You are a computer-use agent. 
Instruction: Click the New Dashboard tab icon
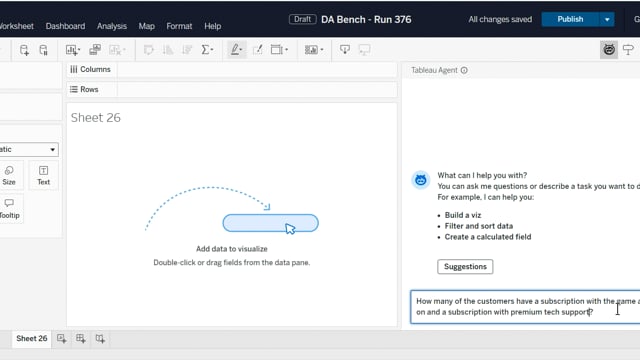[81, 338]
